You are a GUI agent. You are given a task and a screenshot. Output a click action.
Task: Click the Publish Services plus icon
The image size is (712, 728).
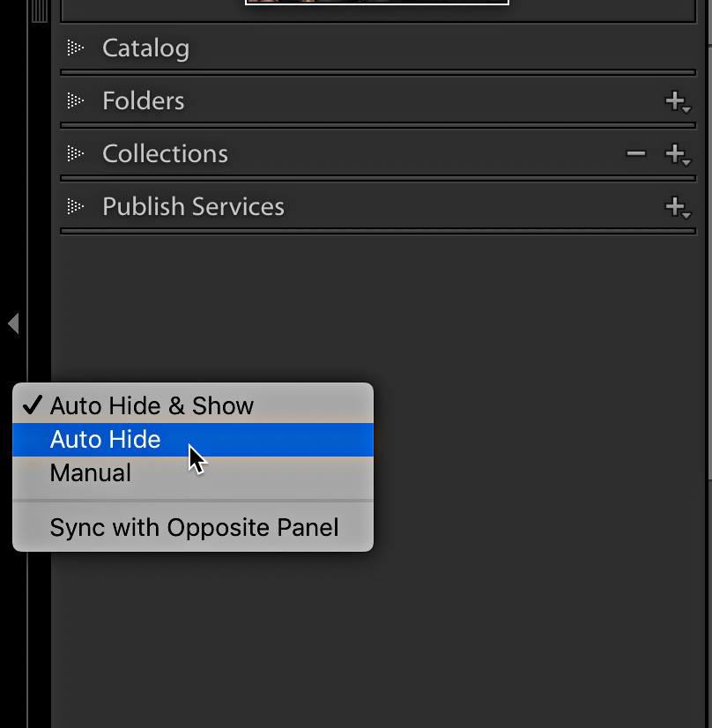point(678,207)
